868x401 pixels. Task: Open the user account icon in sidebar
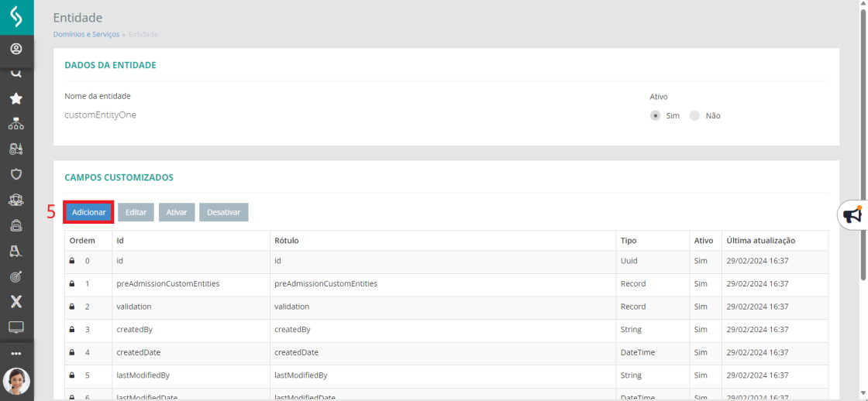point(16,49)
